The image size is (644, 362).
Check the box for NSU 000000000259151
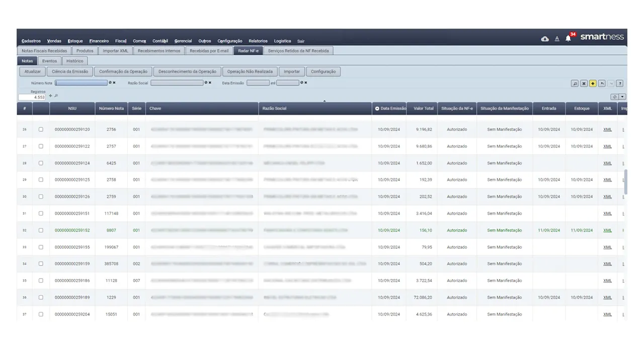point(41,213)
